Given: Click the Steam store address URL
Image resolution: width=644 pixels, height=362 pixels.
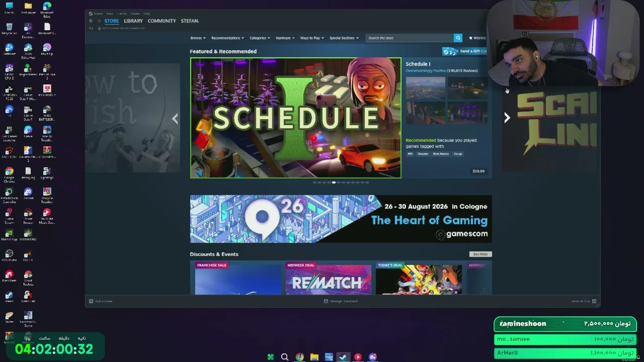Looking at the screenshot, I should (124, 28).
